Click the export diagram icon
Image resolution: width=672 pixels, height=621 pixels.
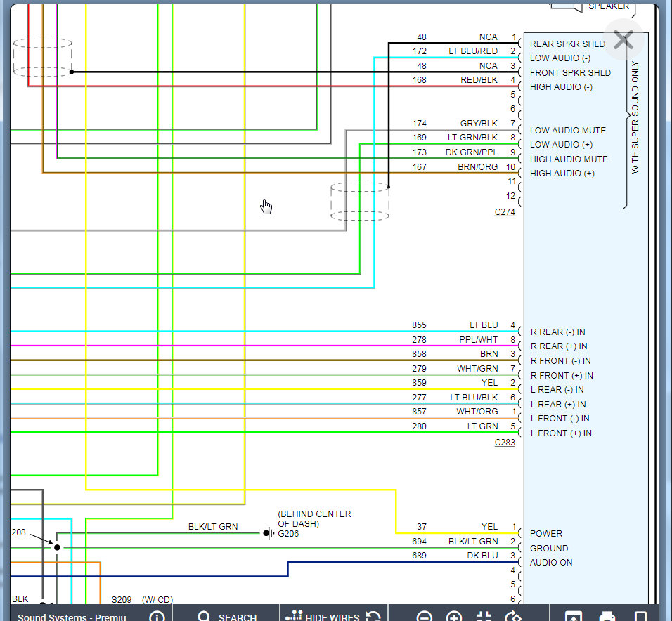click(574, 616)
